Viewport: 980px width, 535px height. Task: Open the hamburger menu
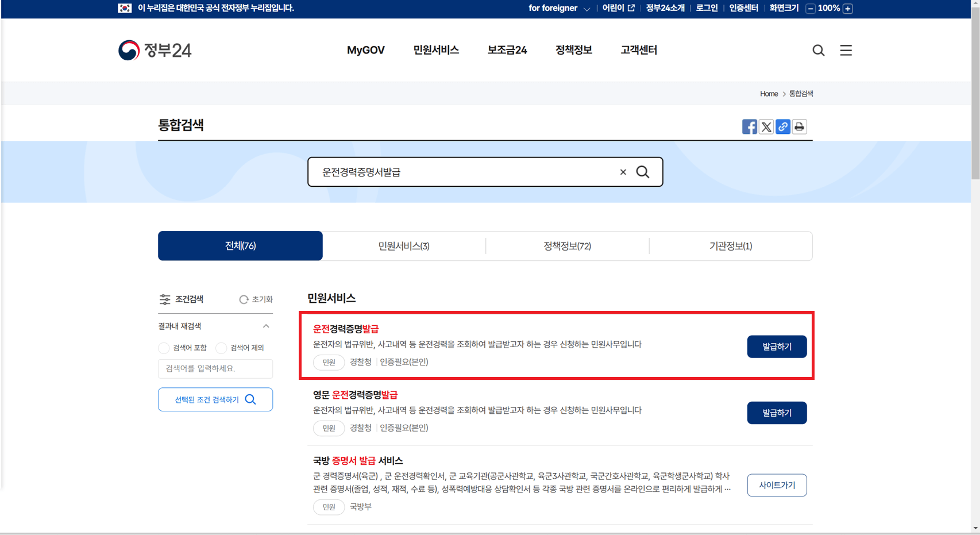846,50
